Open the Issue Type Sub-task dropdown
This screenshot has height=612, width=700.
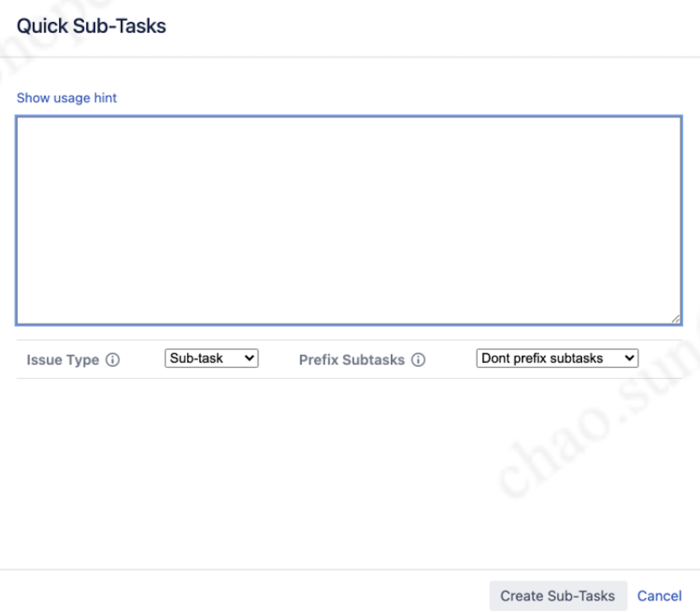pos(211,358)
